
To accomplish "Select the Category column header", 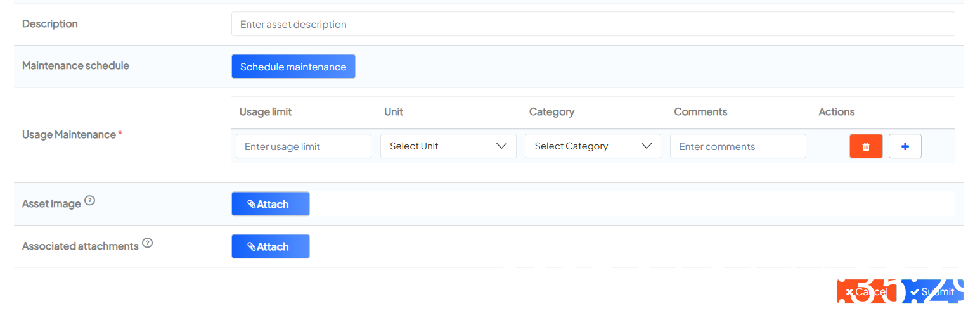I will click(x=551, y=112).
